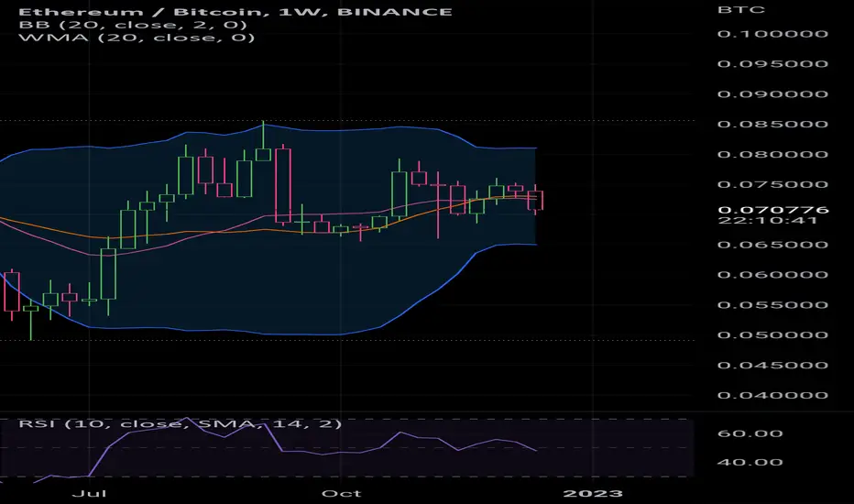This screenshot has height=504, width=854.
Task: Select the BB (20, close, 2, 0) indicator label
Action: coord(133,25)
